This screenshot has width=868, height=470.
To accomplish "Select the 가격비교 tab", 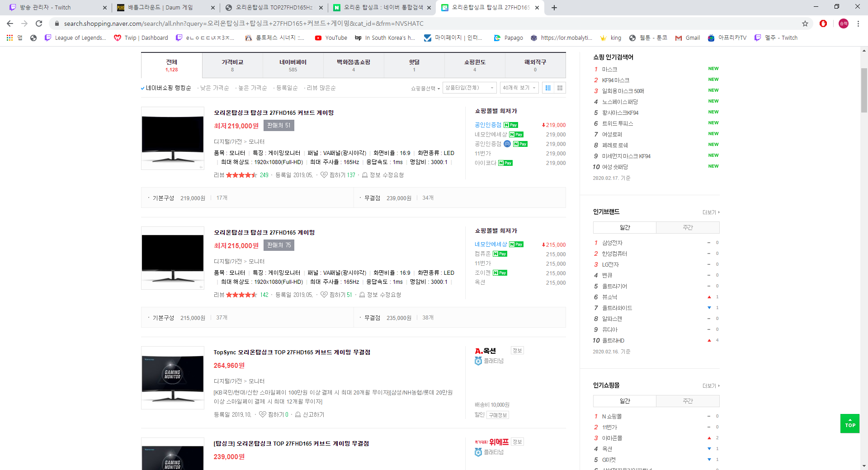I will click(x=232, y=66).
